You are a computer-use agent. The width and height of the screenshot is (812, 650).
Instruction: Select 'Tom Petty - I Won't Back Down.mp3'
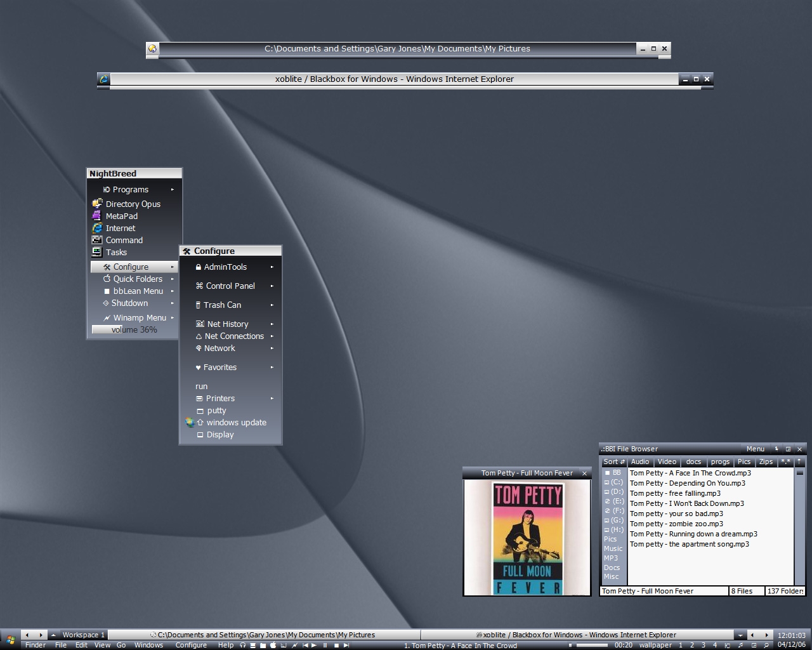click(x=686, y=503)
